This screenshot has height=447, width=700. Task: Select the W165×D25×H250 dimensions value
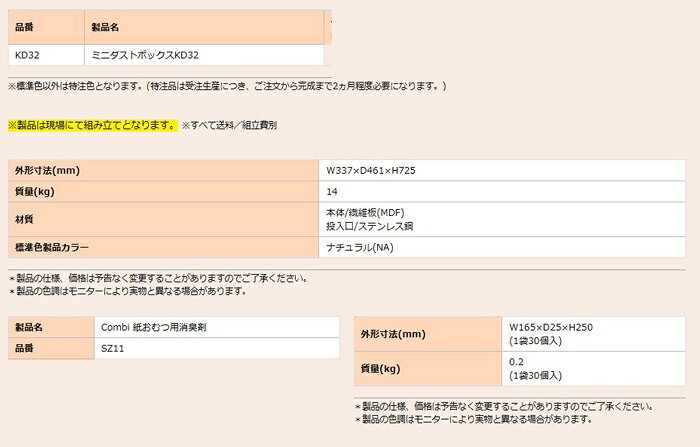click(x=551, y=327)
